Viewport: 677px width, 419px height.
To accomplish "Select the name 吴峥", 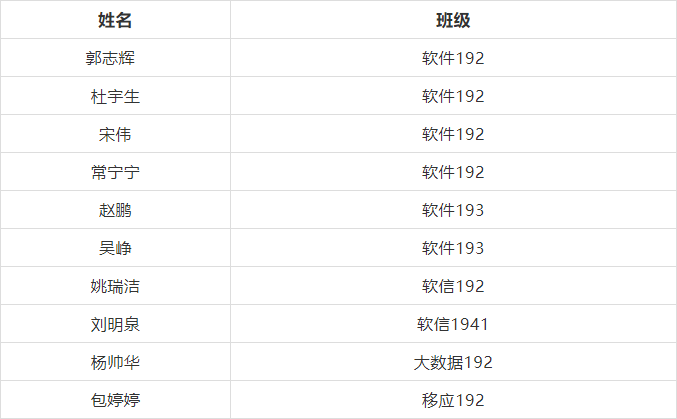I will [115, 248].
